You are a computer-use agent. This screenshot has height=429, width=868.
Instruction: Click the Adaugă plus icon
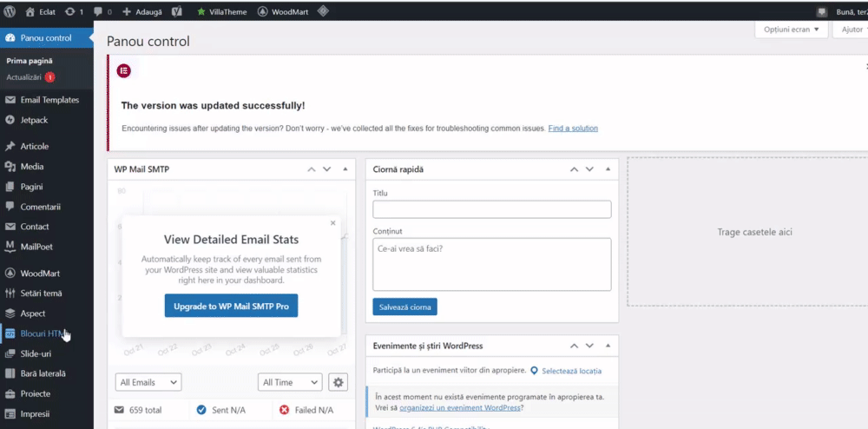127,11
